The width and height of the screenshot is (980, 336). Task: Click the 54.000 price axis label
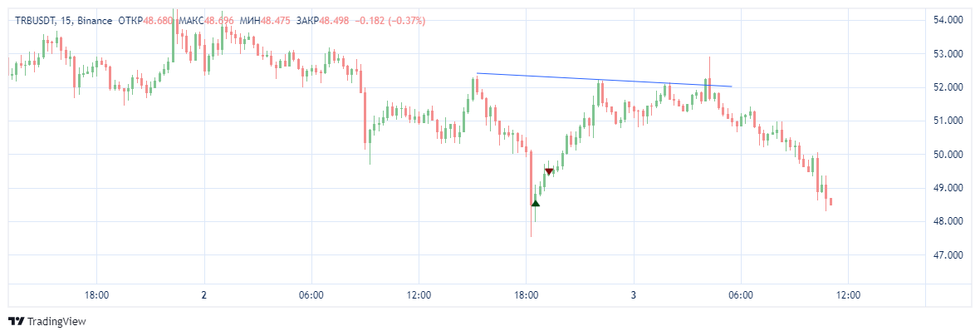coord(947,19)
